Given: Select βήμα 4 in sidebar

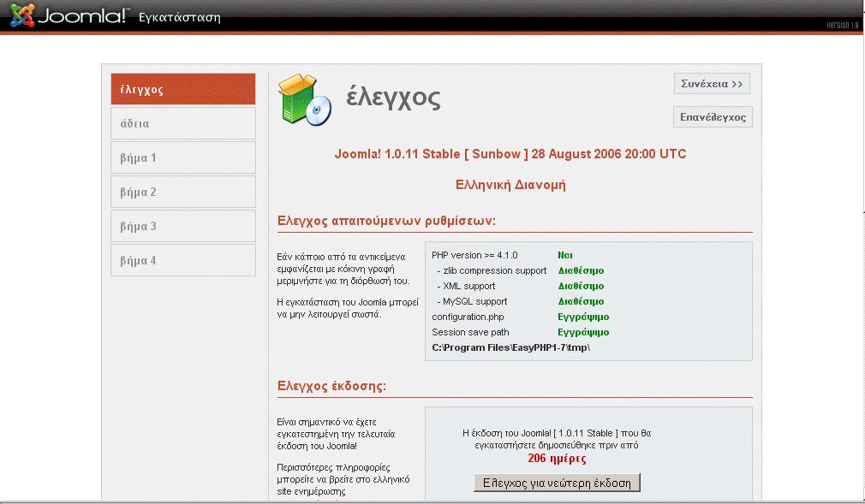Looking at the screenshot, I should [183, 260].
